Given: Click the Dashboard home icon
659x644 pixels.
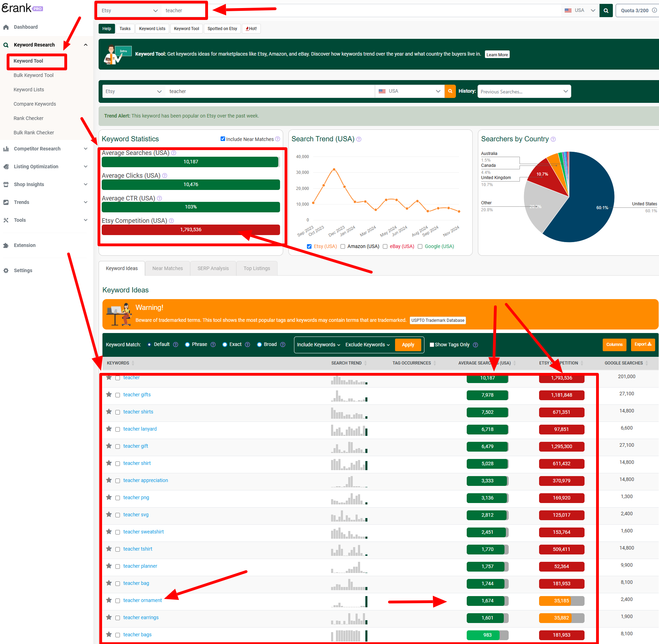Looking at the screenshot, I should click(x=6, y=27).
